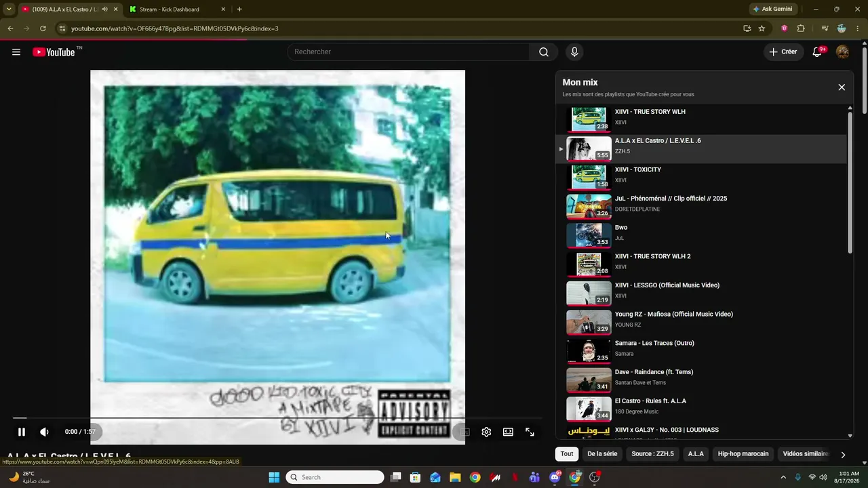Open the YouTube guide hamburger menu
Viewport: 868px width, 488px height.
pos(16,52)
